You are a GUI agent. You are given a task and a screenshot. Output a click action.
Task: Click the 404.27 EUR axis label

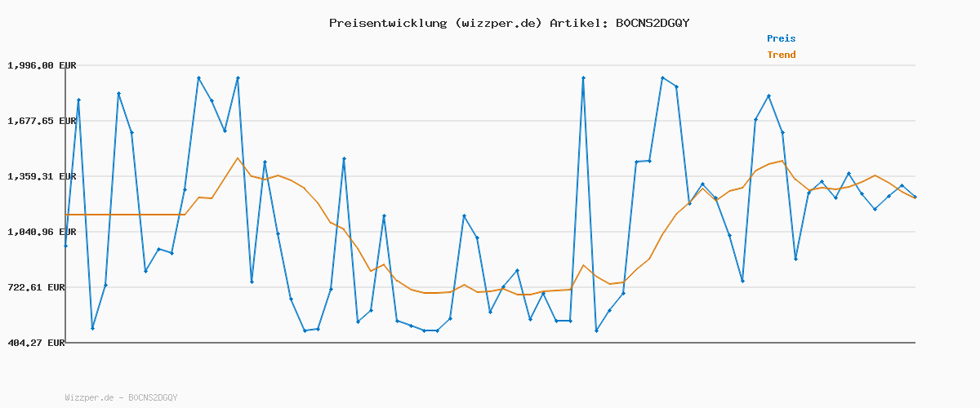pyautogui.click(x=36, y=344)
